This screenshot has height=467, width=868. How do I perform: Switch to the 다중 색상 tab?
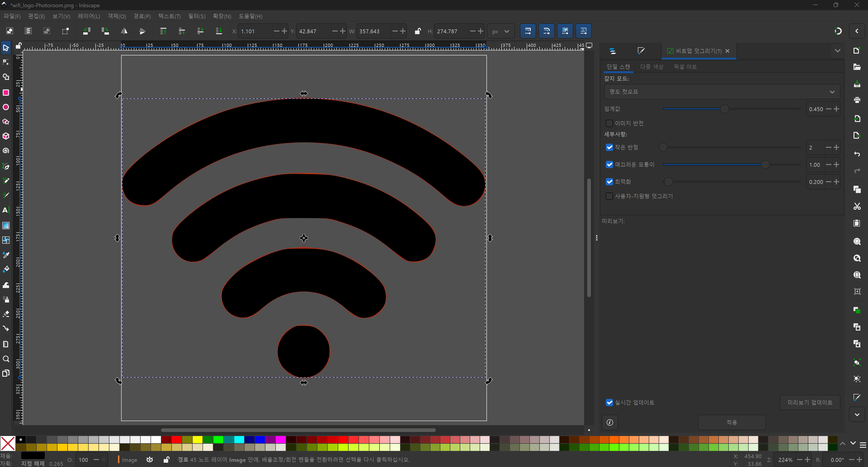(651, 67)
